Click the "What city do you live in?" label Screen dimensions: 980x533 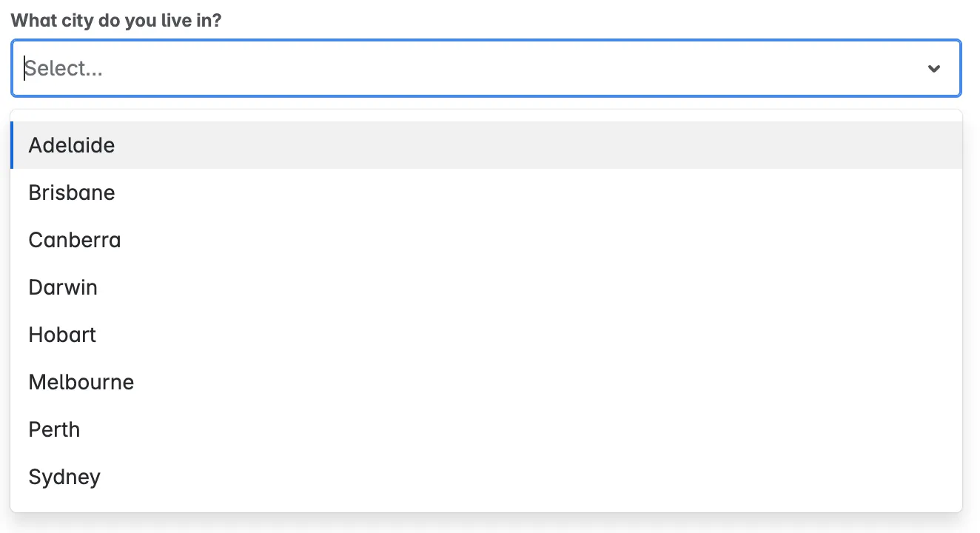116,20
